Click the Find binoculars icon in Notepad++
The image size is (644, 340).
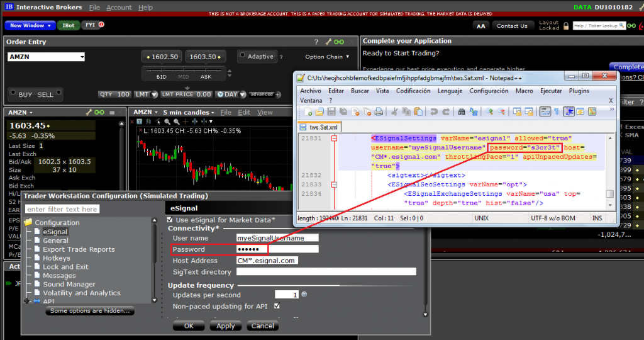coord(461,111)
